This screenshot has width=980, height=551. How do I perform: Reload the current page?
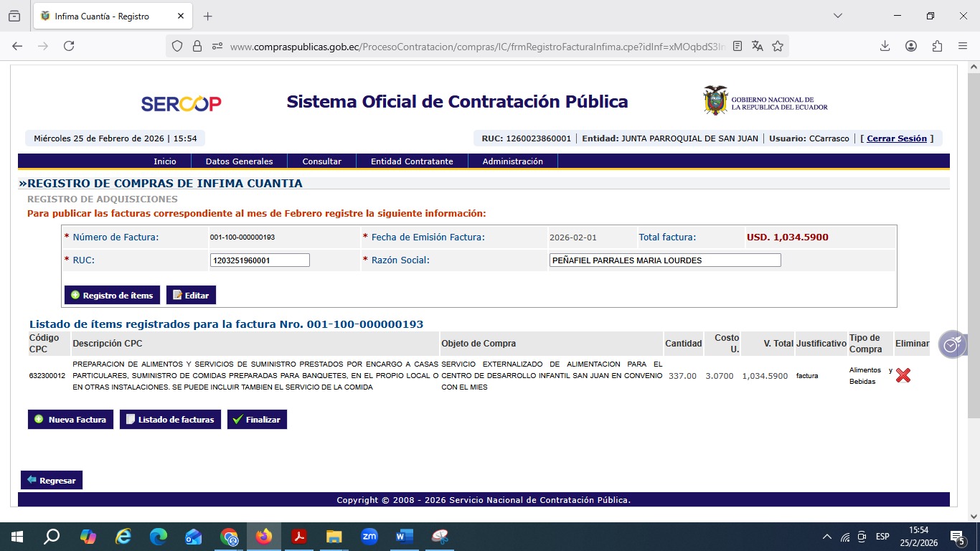pos(69,46)
